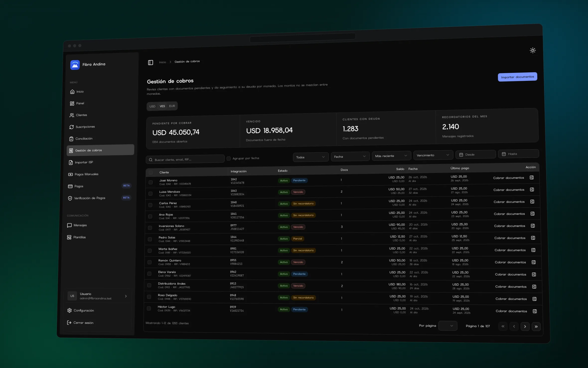Check the Agrupar por fecha checkbox

[228, 158]
